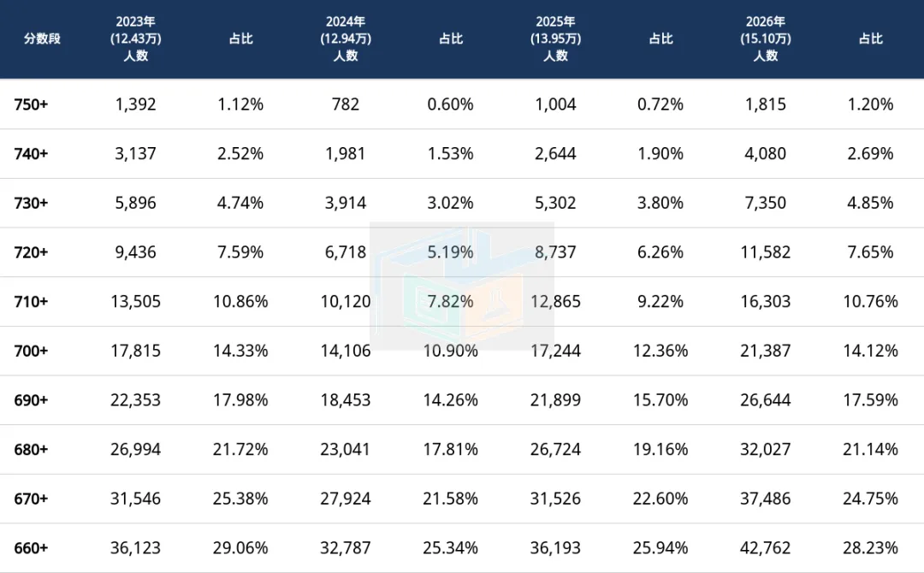Click the watermark logo in table center

(462, 286)
